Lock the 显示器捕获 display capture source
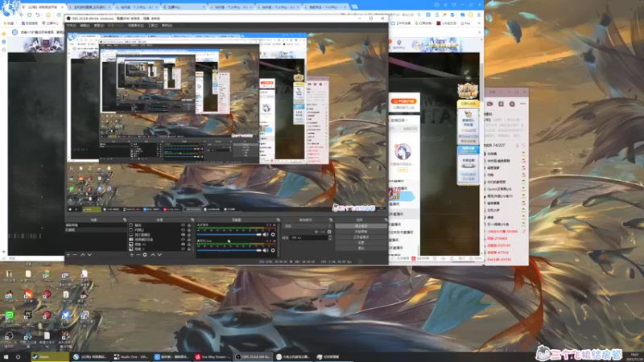Screen dimensions: 644x362 pos(189,235)
